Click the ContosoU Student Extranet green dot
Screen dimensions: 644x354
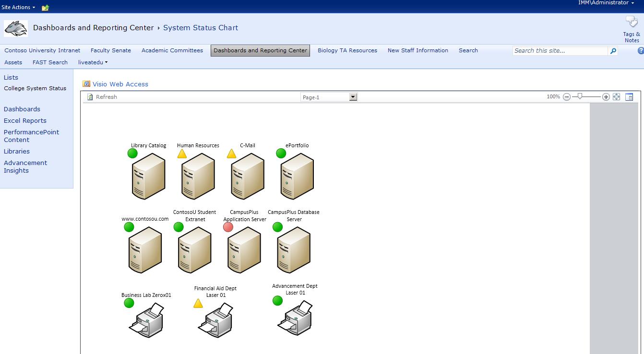click(x=179, y=227)
